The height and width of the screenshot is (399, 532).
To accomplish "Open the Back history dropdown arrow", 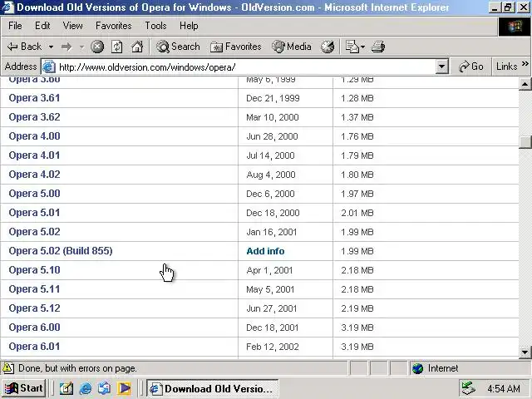I will click(51, 47).
